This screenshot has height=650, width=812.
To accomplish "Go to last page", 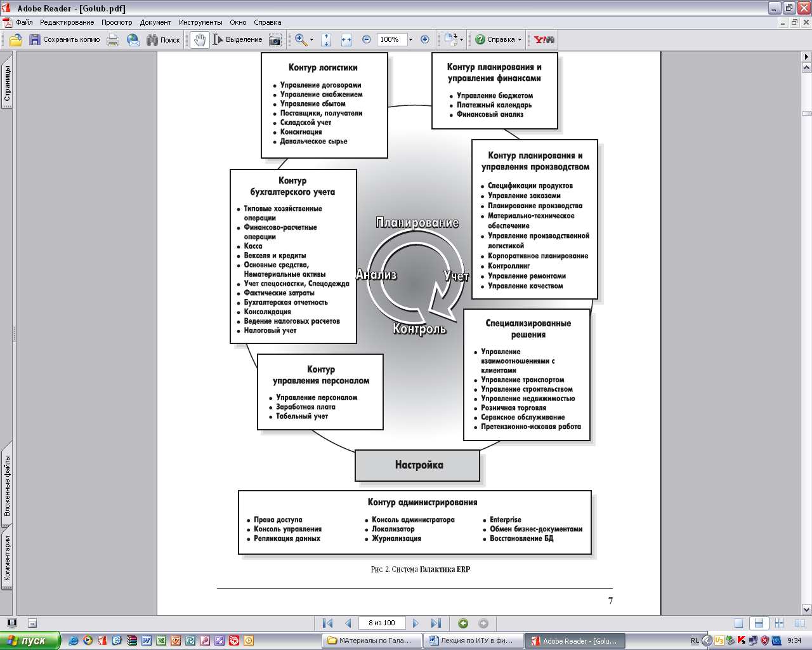I will pyautogui.click(x=436, y=623).
